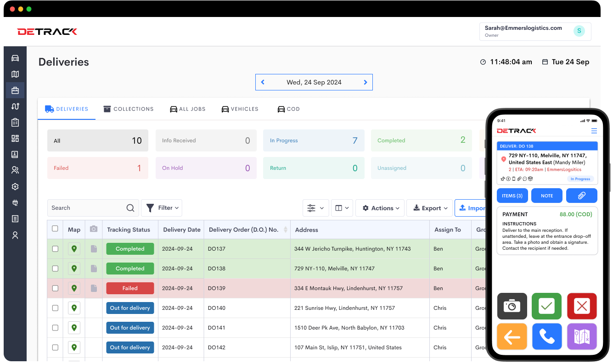Tap the phone call icon on the phone
Image resolution: width=613 pixels, height=364 pixels.
pyautogui.click(x=547, y=336)
